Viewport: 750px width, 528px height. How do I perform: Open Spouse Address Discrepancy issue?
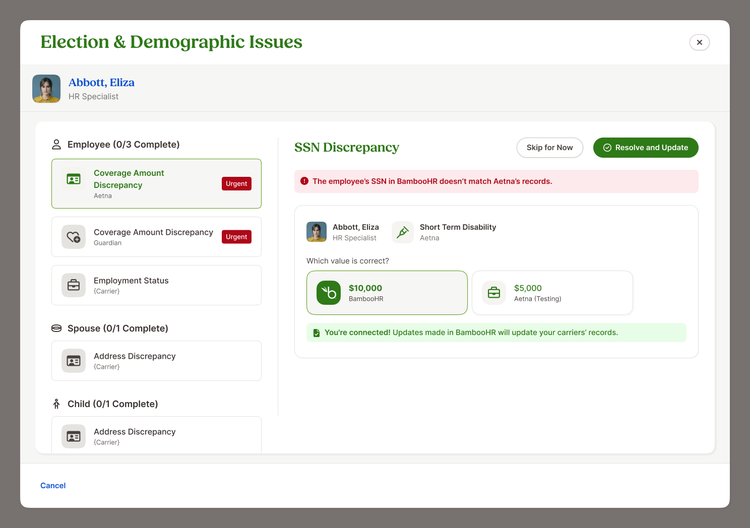(x=156, y=361)
